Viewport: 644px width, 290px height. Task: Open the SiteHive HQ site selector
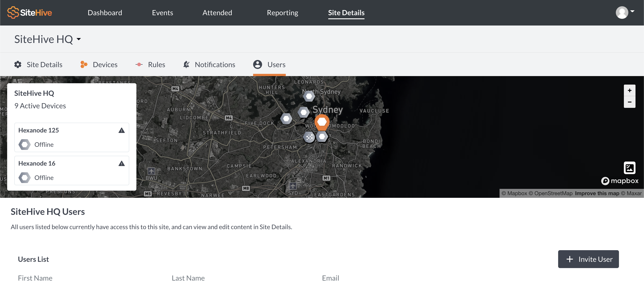click(x=48, y=39)
